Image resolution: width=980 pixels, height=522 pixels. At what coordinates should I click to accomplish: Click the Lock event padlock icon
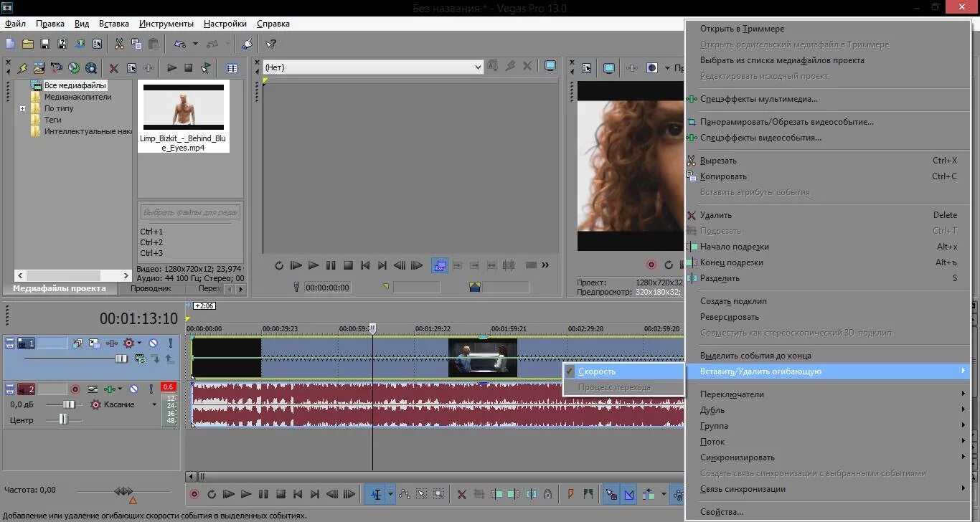tap(547, 494)
